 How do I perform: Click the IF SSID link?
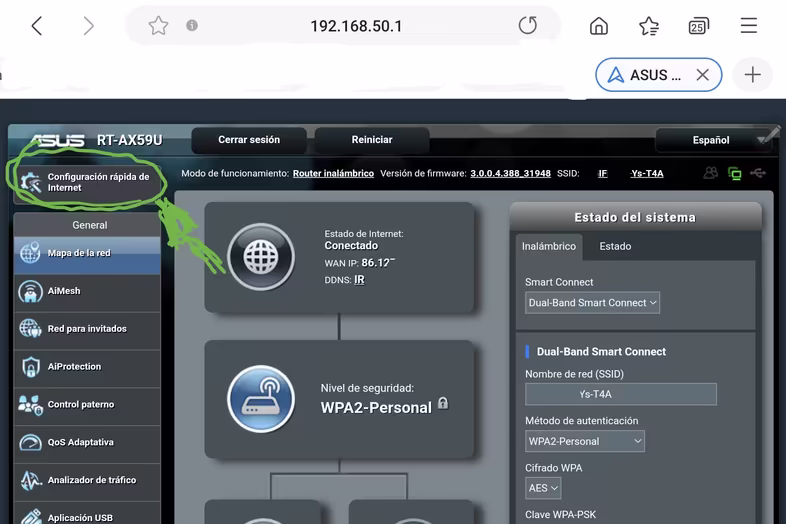[x=603, y=173]
